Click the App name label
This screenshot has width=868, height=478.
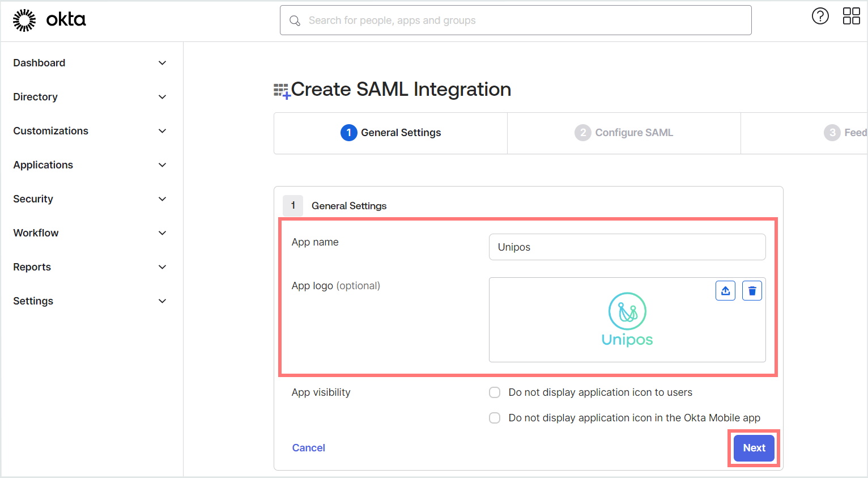click(315, 242)
